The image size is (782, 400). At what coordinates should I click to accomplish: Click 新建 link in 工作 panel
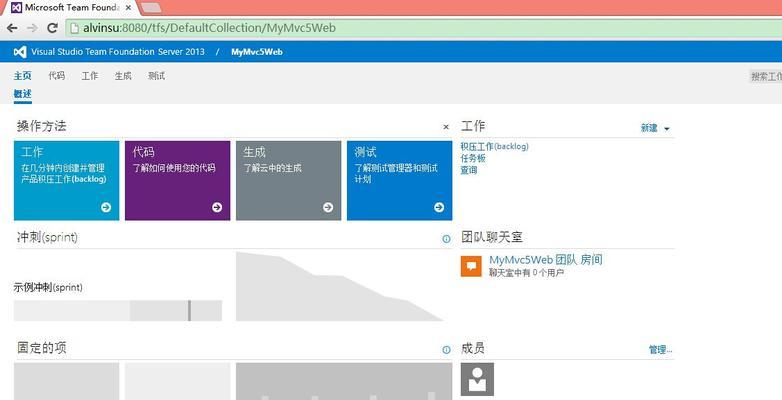(649, 128)
